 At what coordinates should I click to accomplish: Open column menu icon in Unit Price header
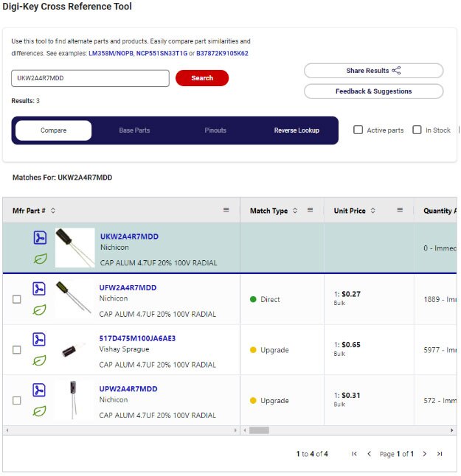tap(400, 210)
